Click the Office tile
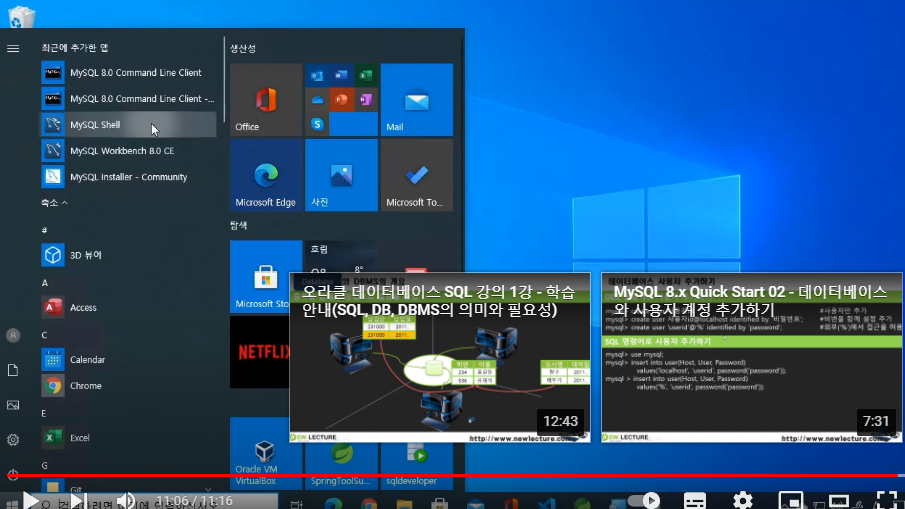 pos(266,100)
